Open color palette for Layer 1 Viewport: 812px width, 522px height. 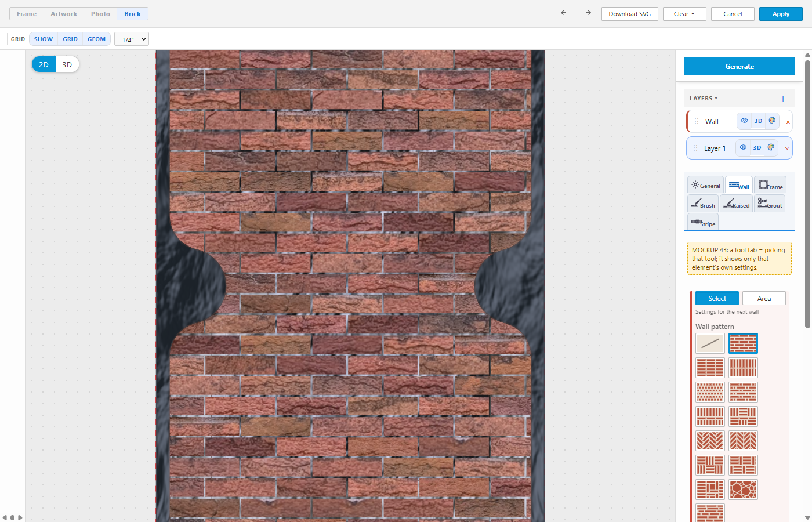click(x=771, y=147)
